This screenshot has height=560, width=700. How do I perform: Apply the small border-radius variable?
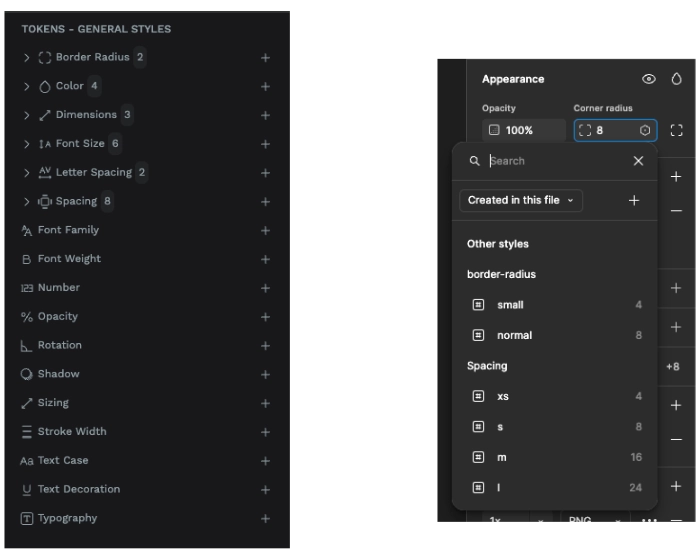pos(555,305)
